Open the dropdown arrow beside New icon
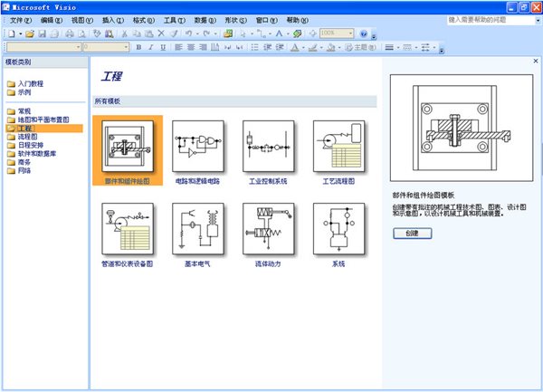The image size is (543, 392). click(21, 33)
